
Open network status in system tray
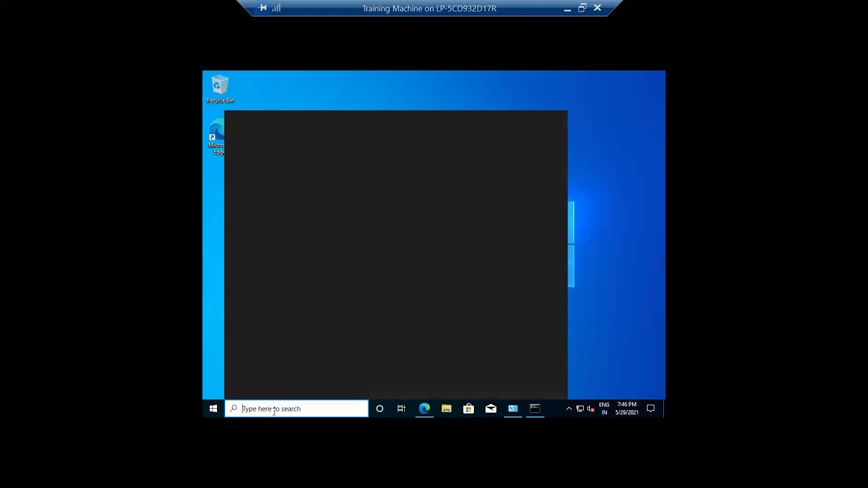[580, 409]
